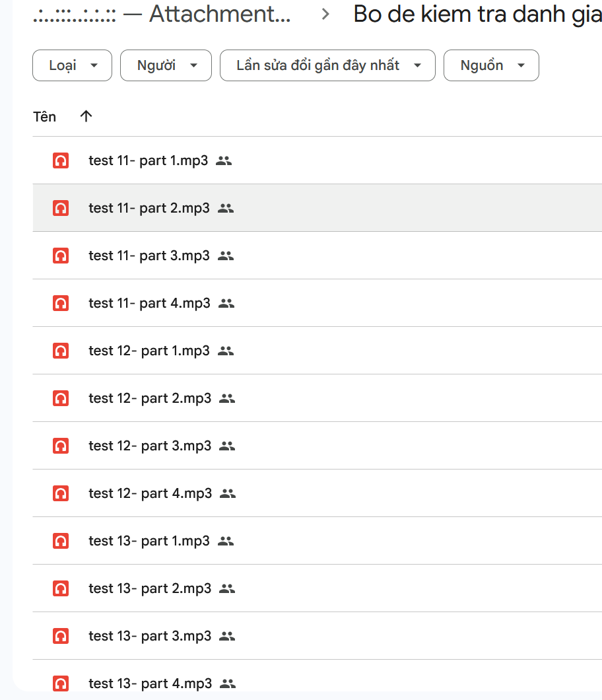This screenshot has width=602, height=700.
Task: Select file test 11- part 4.mp3
Action: point(149,303)
